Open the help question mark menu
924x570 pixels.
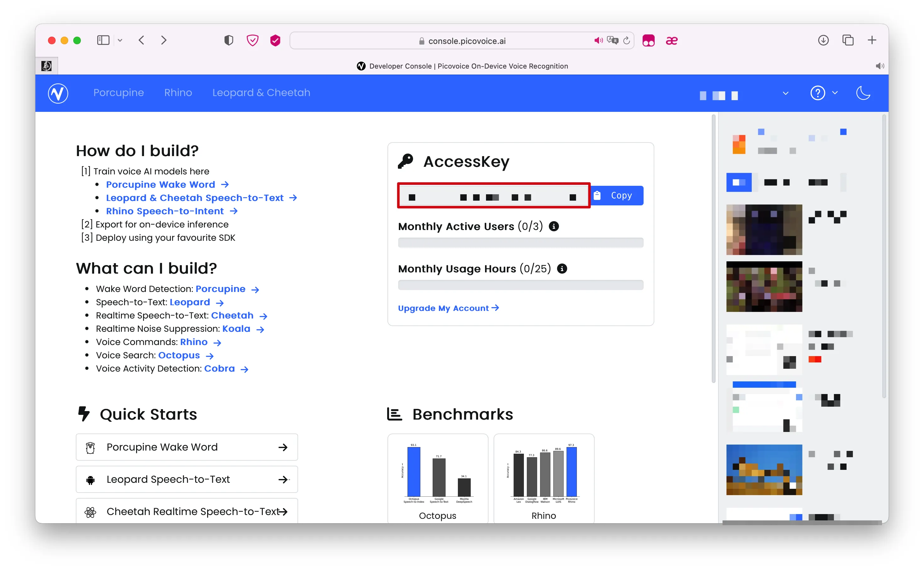pyautogui.click(x=817, y=93)
